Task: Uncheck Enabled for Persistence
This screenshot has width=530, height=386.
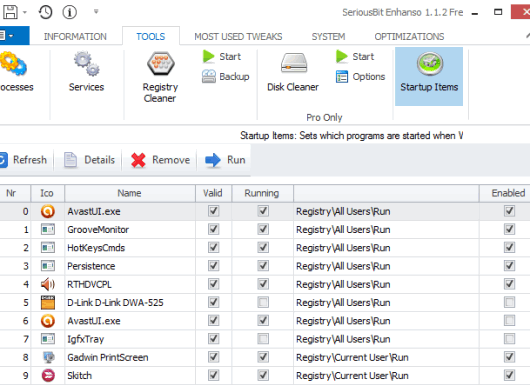Action: click(x=509, y=266)
